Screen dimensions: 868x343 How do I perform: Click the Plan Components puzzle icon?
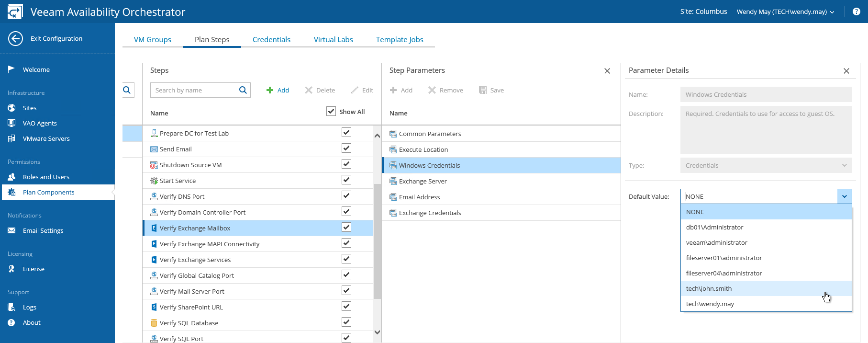[x=11, y=192]
